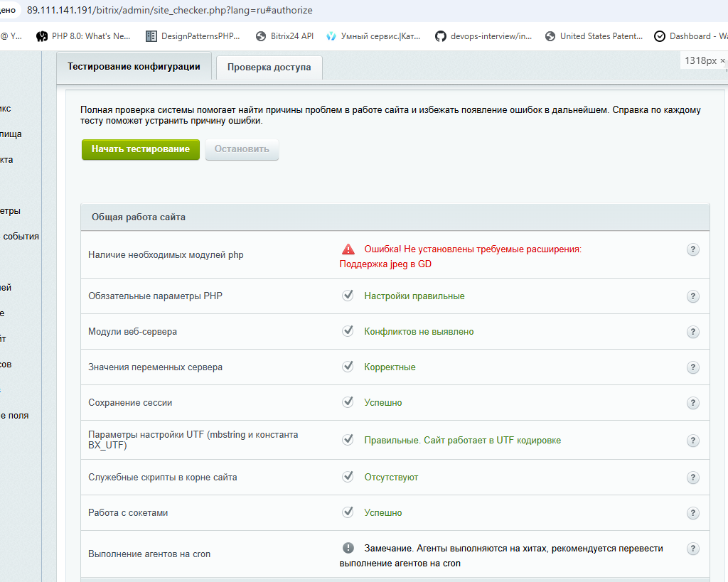This screenshot has height=582, width=728.
Task: Click 'Правильные. Сайт работает в UTF кодировке' text
Action: click(462, 441)
